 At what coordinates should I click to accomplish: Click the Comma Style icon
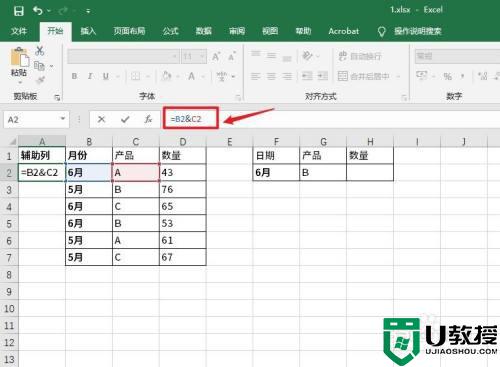coord(463,77)
